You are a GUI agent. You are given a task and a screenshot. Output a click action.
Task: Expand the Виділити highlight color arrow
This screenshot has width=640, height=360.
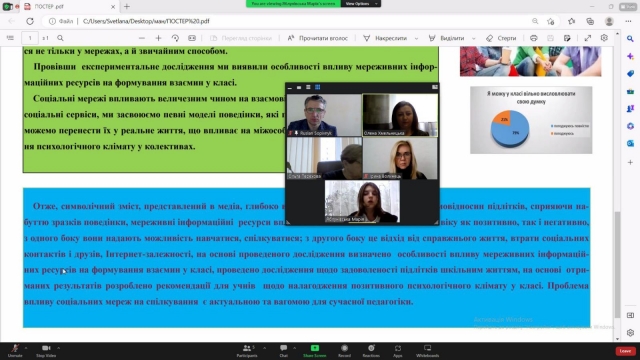pyautogui.click(x=473, y=38)
